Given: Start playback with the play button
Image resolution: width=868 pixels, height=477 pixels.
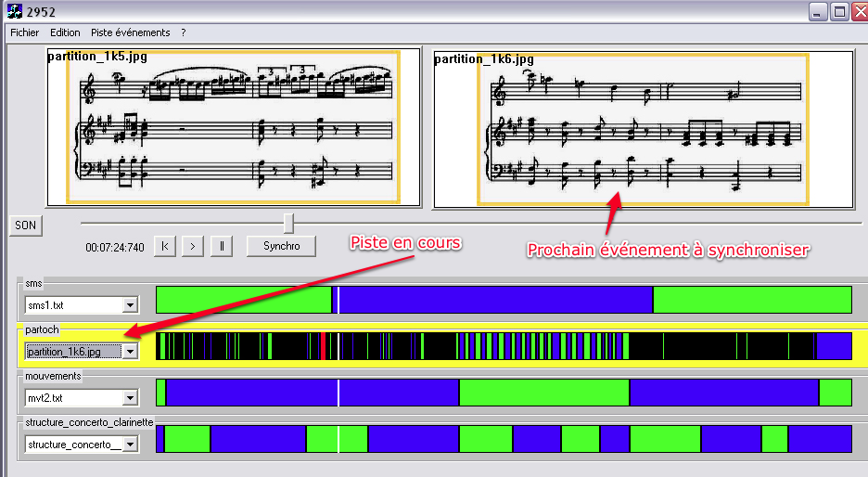Looking at the screenshot, I should coord(193,246).
